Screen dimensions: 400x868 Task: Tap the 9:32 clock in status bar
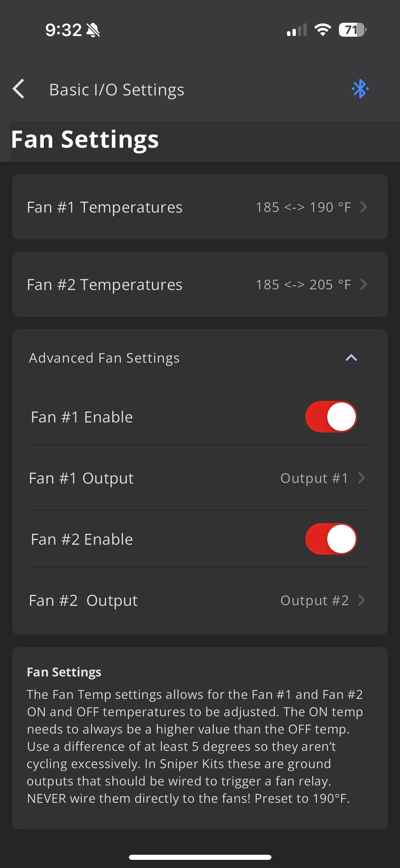click(63, 30)
